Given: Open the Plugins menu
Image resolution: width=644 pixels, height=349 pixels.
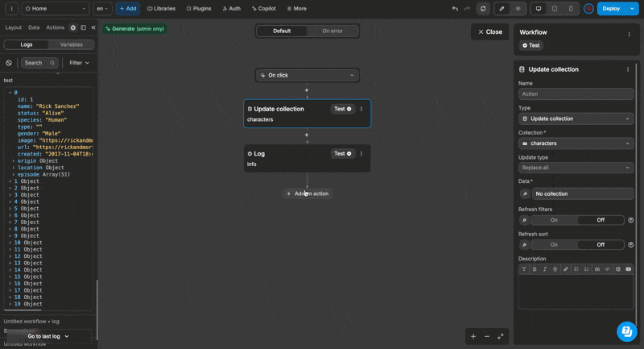Looking at the screenshot, I should pos(199,9).
